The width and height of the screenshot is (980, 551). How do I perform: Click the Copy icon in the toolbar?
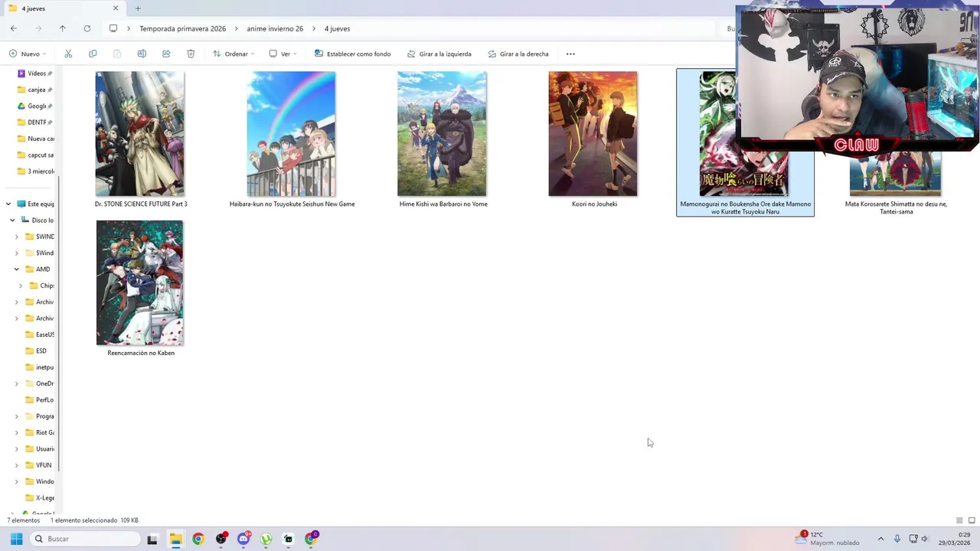[x=93, y=54]
